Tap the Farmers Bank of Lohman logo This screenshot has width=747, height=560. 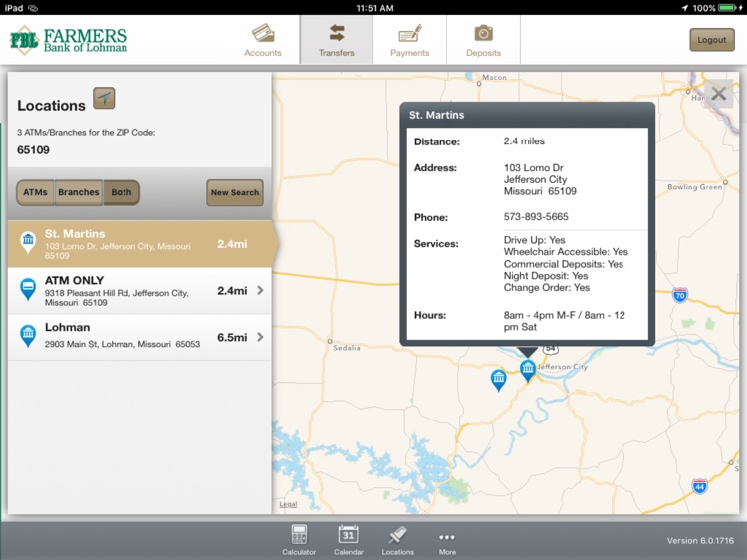[69, 41]
